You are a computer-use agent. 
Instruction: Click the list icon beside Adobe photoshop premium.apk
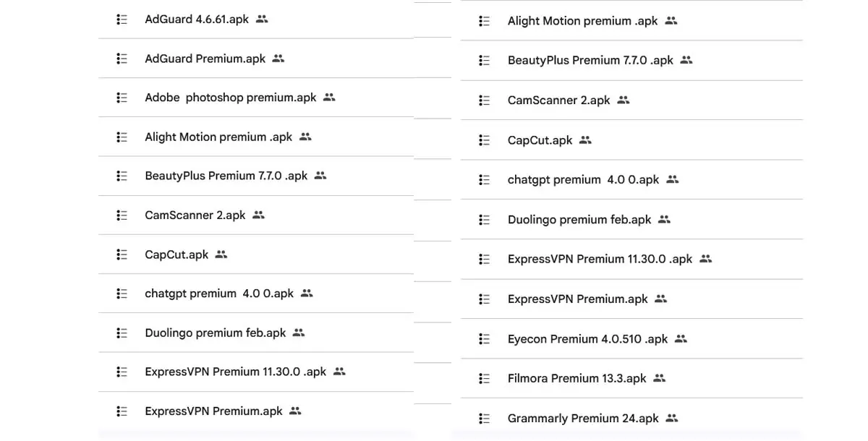click(122, 98)
